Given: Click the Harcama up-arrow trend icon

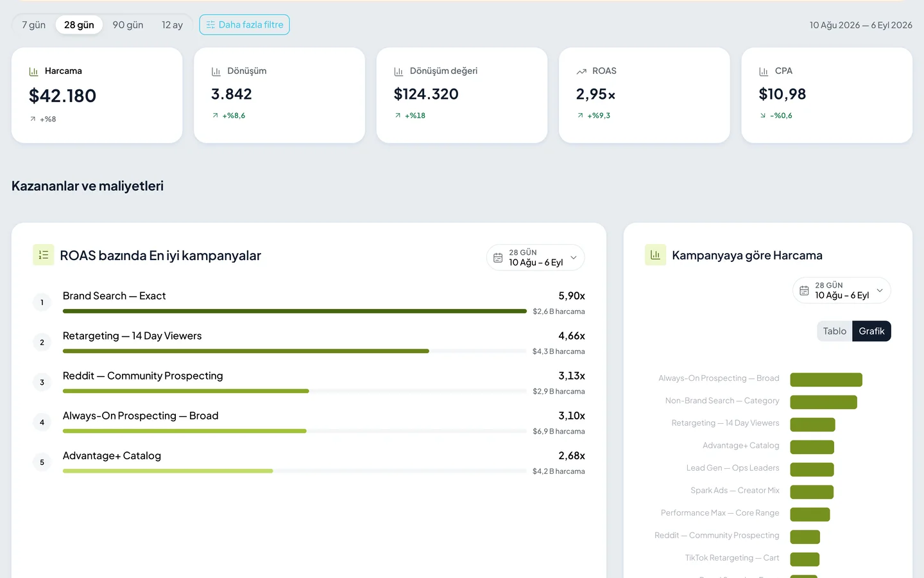Looking at the screenshot, I should click(33, 119).
